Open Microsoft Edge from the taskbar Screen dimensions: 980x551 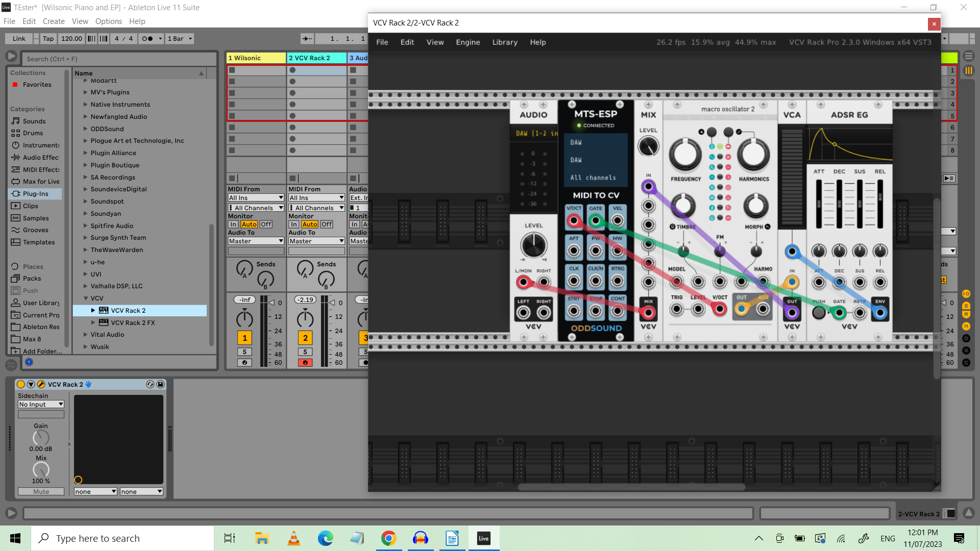coord(325,538)
